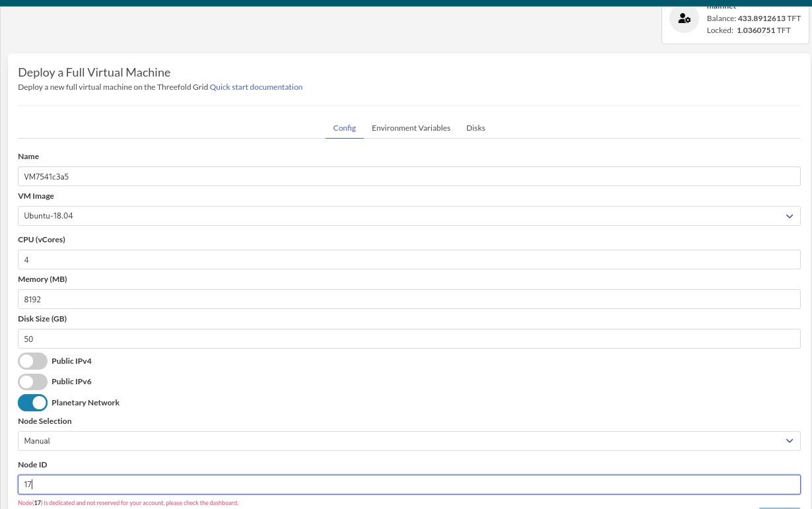Click the Node ID input field

coord(409,484)
